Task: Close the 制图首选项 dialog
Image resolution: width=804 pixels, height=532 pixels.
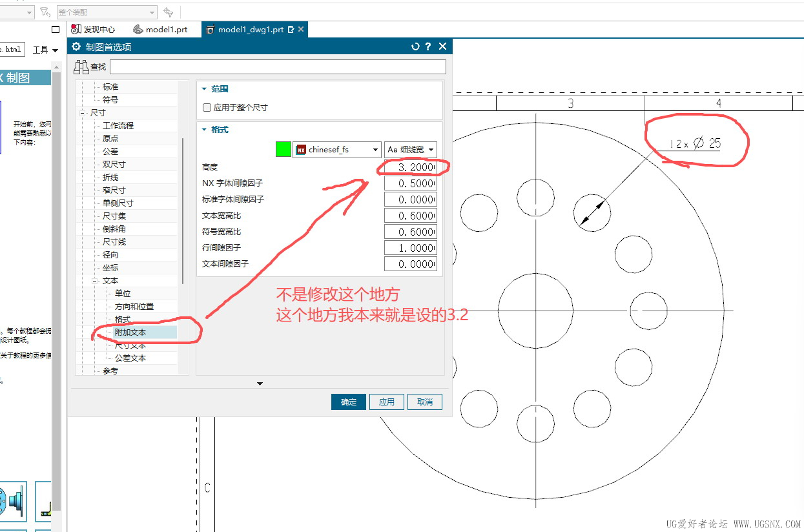Action: pos(442,46)
